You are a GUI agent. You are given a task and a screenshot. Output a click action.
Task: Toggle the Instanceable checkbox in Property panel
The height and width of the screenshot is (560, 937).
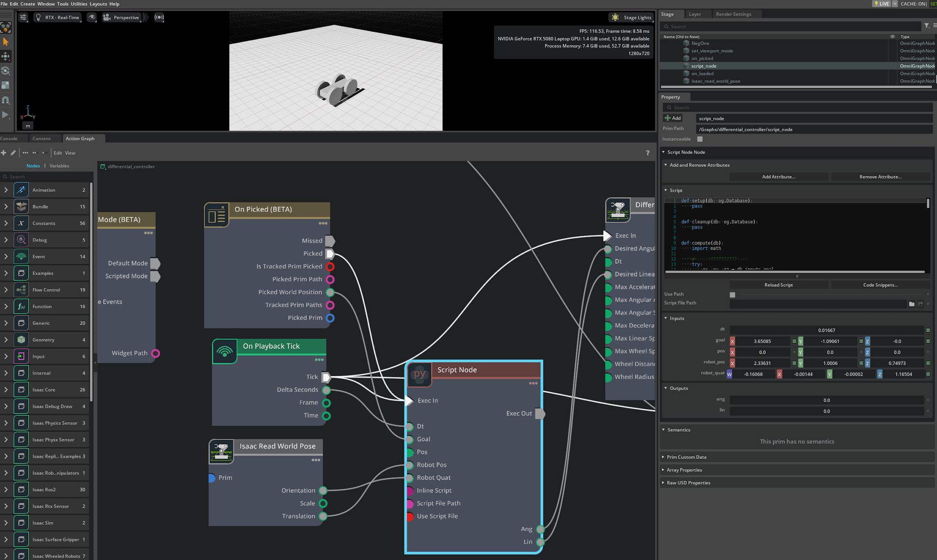(700, 139)
